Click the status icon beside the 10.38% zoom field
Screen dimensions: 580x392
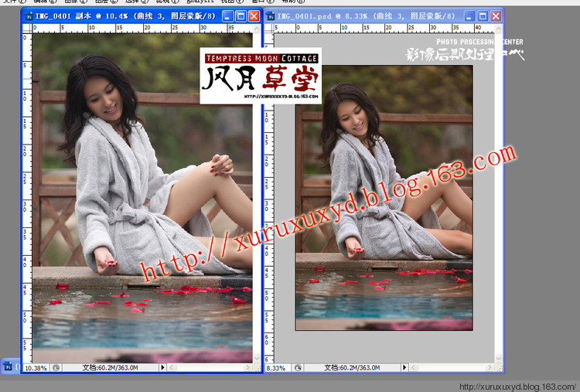[56, 367]
